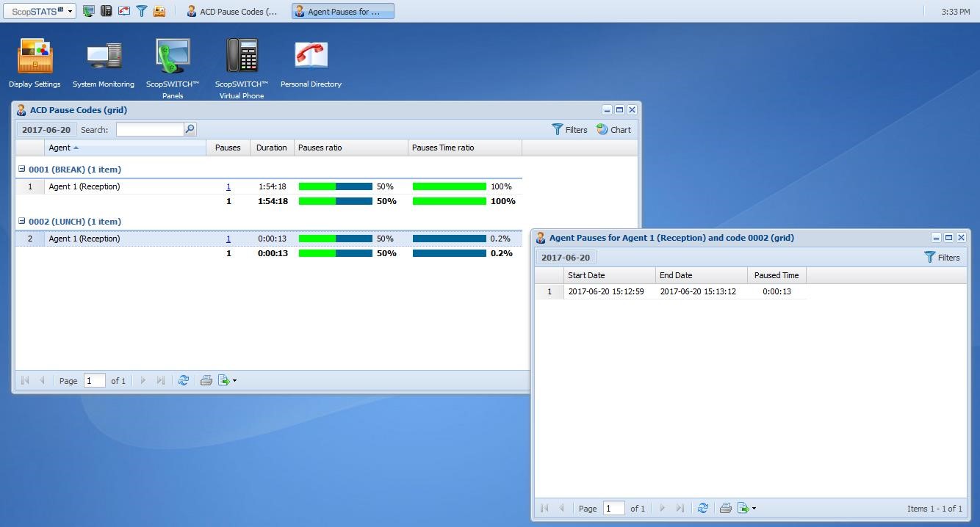Click the search magnifier icon
The image size is (980, 527).
pyautogui.click(x=190, y=129)
